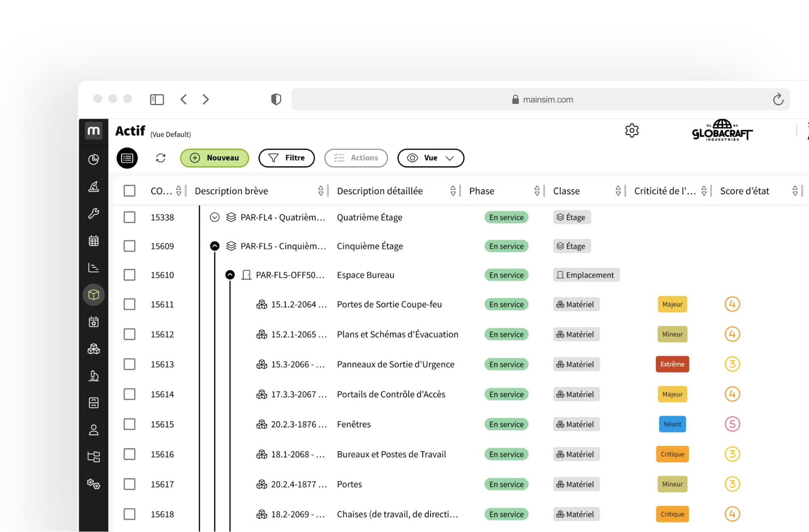Reload the page in address bar
The height and width of the screenshot is (532, 809).
[x=778, y=99]
